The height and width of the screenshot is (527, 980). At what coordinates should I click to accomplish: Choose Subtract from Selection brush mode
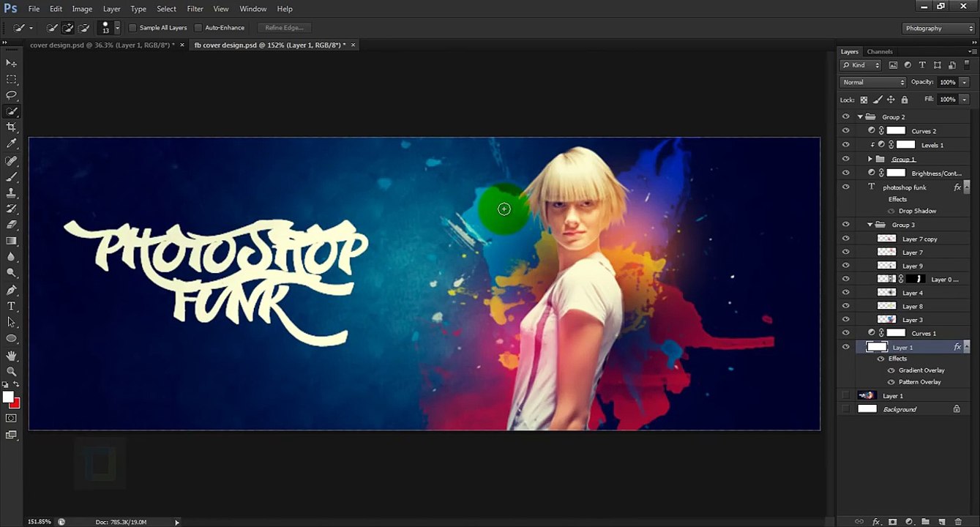pos(84,28)
